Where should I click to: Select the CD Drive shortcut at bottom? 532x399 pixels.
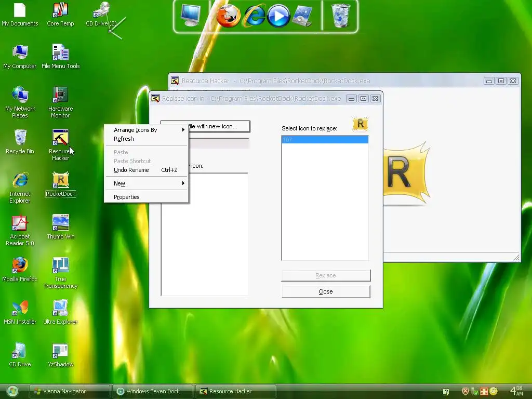click(20, 355)
